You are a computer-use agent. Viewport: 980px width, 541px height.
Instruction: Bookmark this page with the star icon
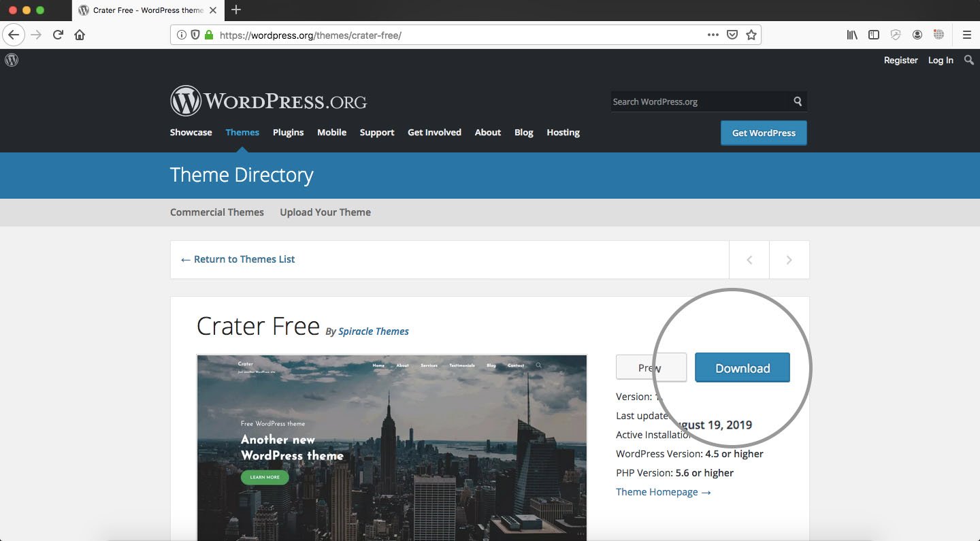point(751,35)
